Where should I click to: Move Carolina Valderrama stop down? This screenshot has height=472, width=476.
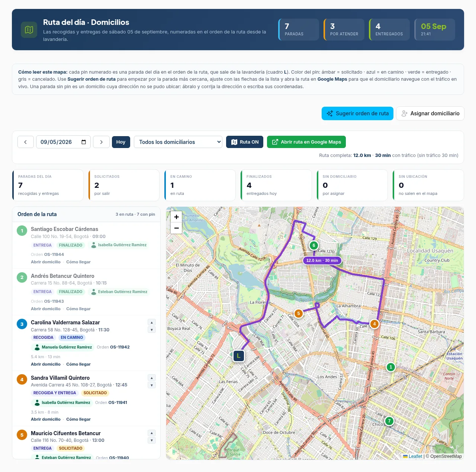click(x=152, y=330)
